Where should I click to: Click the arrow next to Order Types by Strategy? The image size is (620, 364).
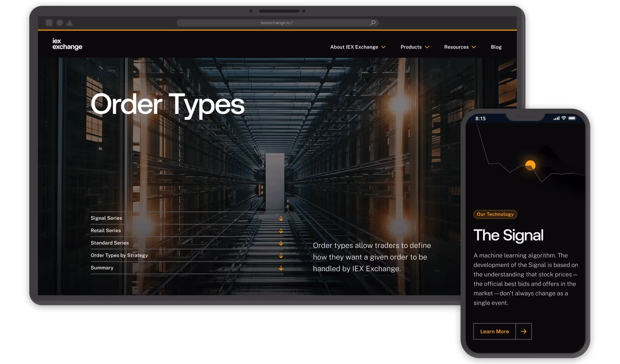click(x=281, y=255)
